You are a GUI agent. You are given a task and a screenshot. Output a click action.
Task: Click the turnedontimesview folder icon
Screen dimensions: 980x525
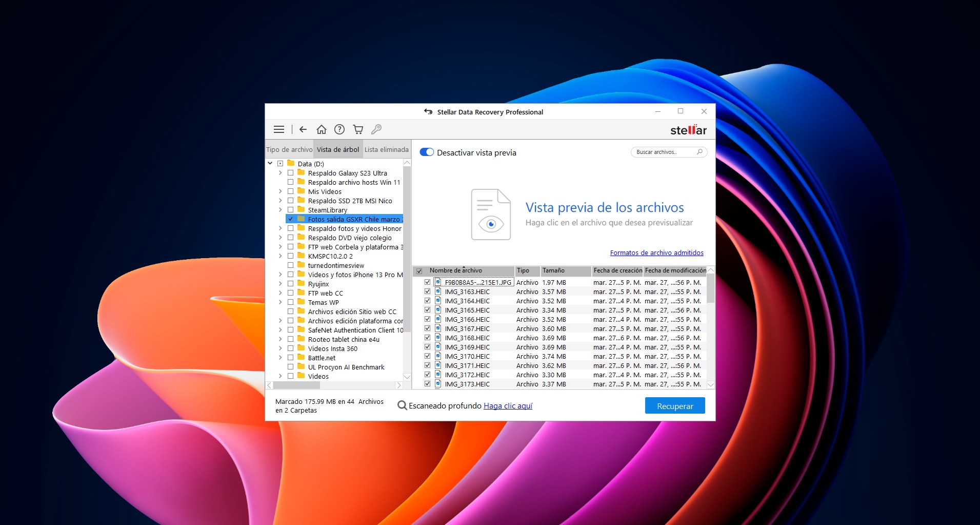tap(301, 265)
